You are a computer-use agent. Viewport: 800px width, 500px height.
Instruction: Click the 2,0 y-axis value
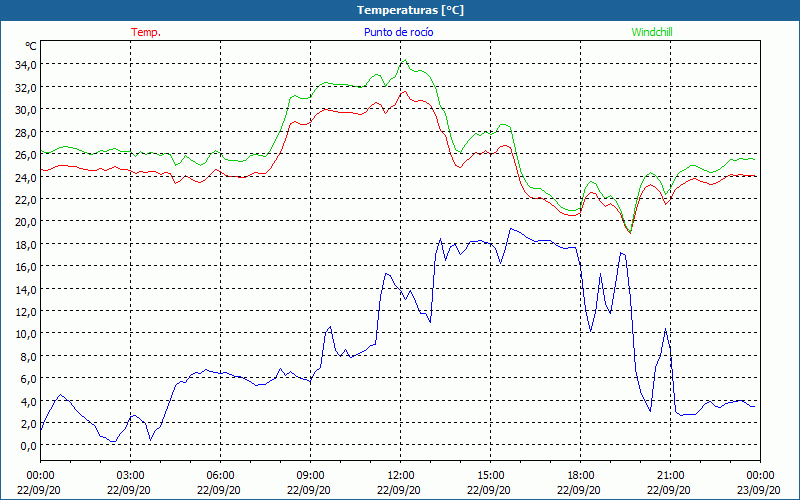pyautogui.click(x=28, y=424)
